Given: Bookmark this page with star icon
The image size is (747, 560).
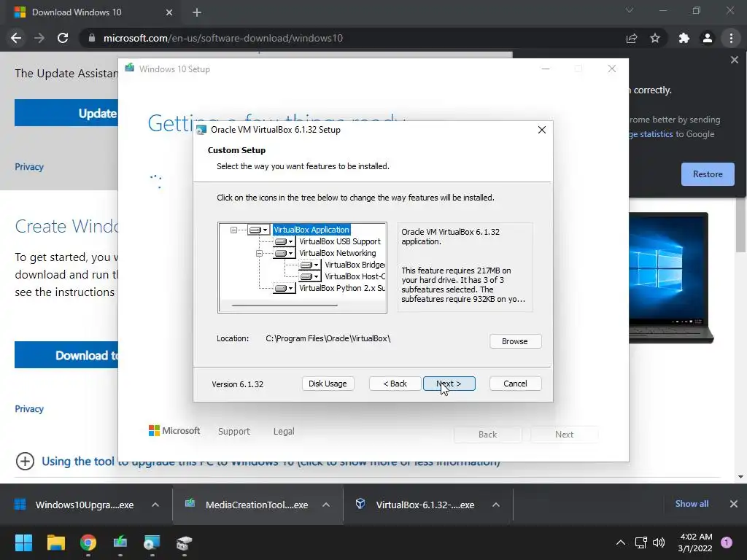Looking at the screenshot, I should point(655,38).
